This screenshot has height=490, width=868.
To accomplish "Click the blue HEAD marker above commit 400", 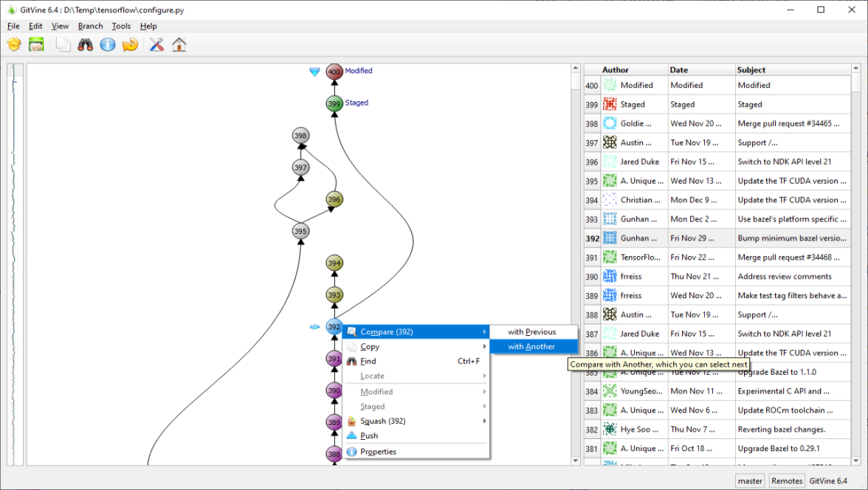I will click(x=314, y=72).
